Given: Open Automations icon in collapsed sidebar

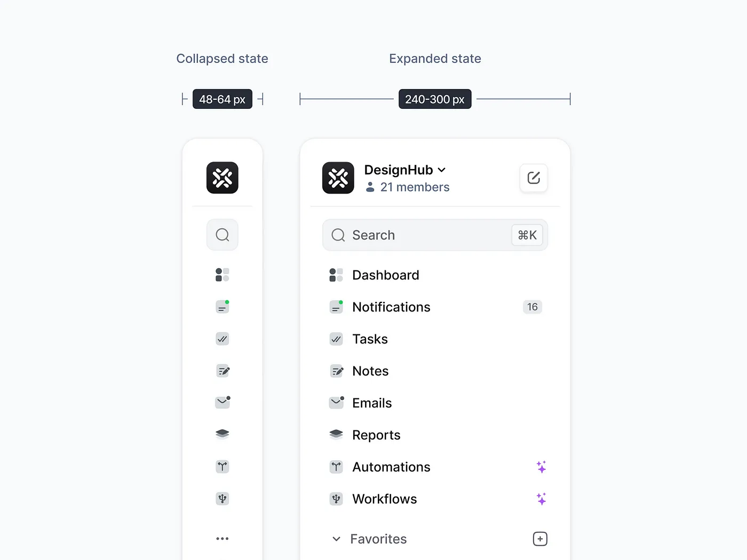Looking at the screenshot, I should tap(222, 467).
